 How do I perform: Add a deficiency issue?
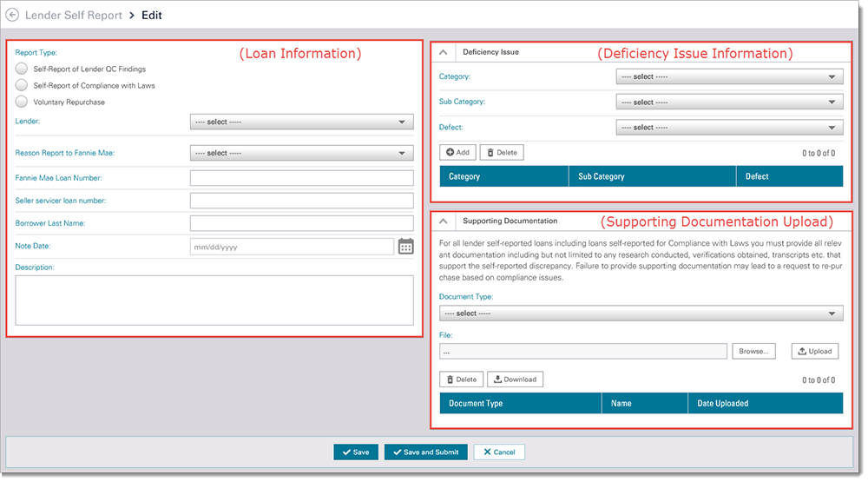[457, 152]
